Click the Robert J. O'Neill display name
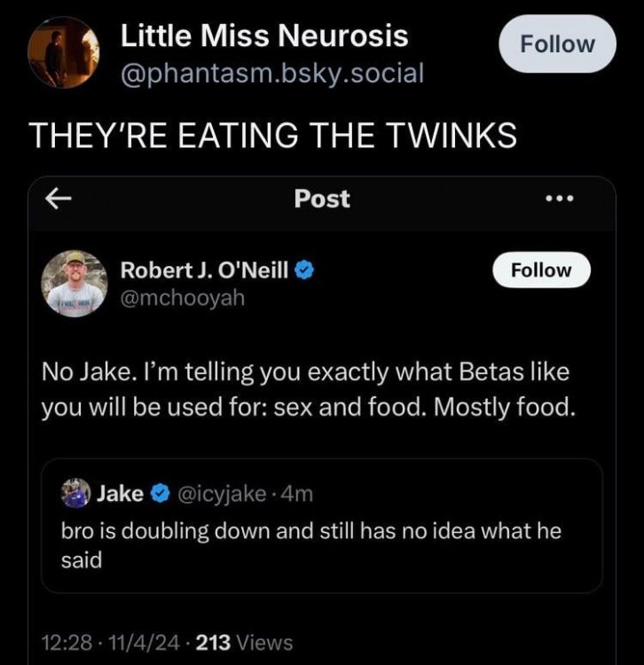Image resolution: width=644 pixels, height=665 pixels. (204, 270)
